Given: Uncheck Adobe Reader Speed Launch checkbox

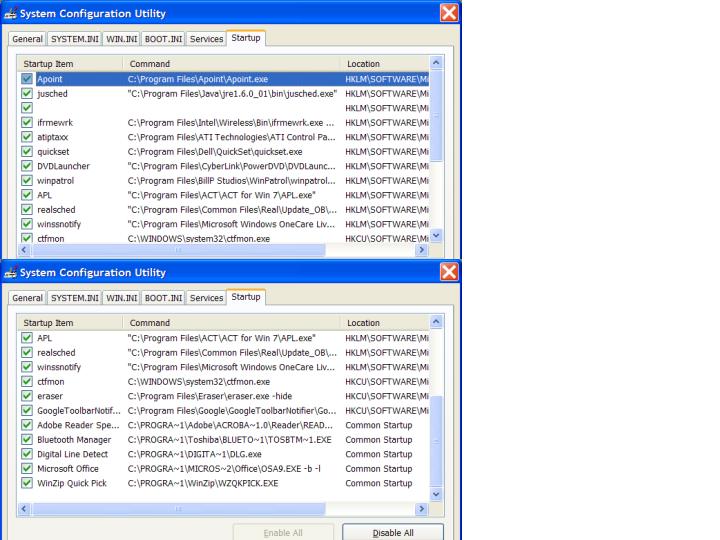Looking at the screenshot, I should [x=27, y=425].
